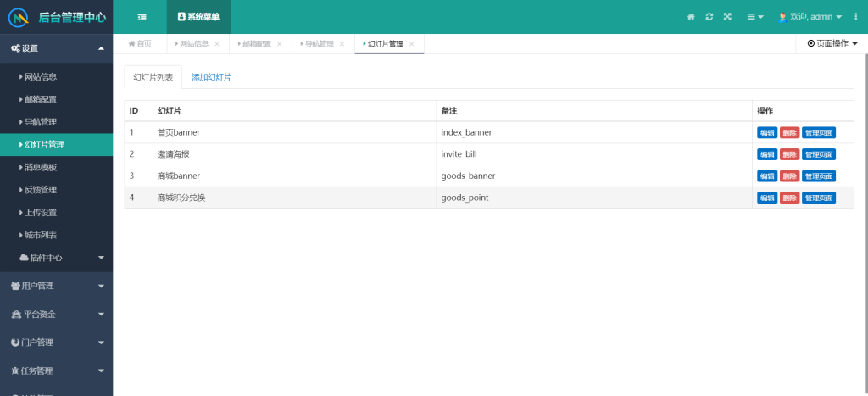This screenshot has width=868, height=396.
Task: Toggle fullscreen with the expand icon
Action: [727, 17]
